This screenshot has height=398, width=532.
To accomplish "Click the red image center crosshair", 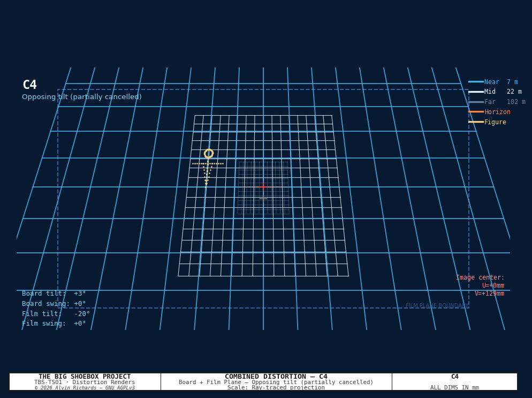I will tap(263, 187).
